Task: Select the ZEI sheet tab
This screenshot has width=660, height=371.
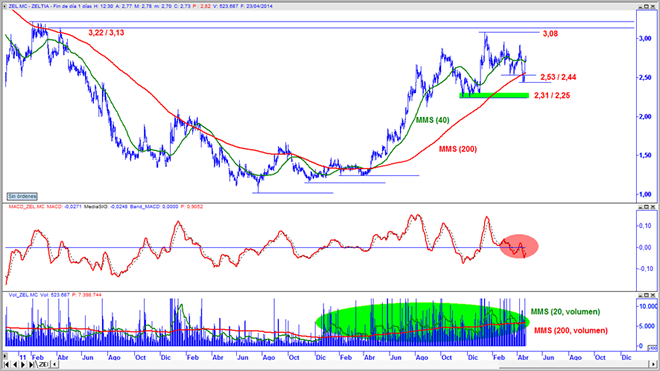Action: (x=43, y=365)
